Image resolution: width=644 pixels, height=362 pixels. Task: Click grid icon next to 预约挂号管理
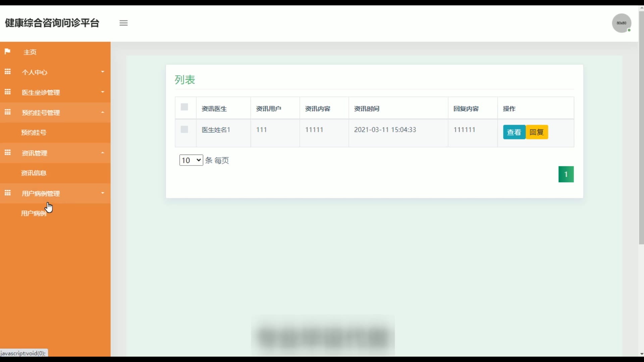[x=7, y=112]
